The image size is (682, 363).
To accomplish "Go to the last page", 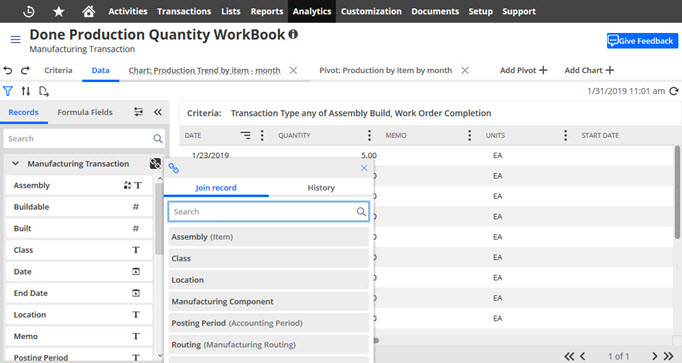I will (x=669, y=356).
